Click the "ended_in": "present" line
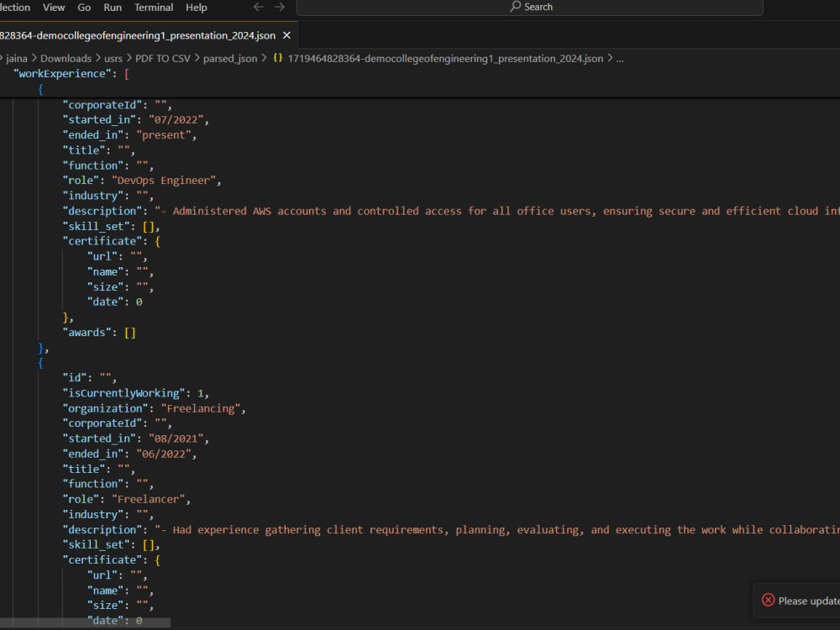 pyautogui.click(x=129, y=135)
